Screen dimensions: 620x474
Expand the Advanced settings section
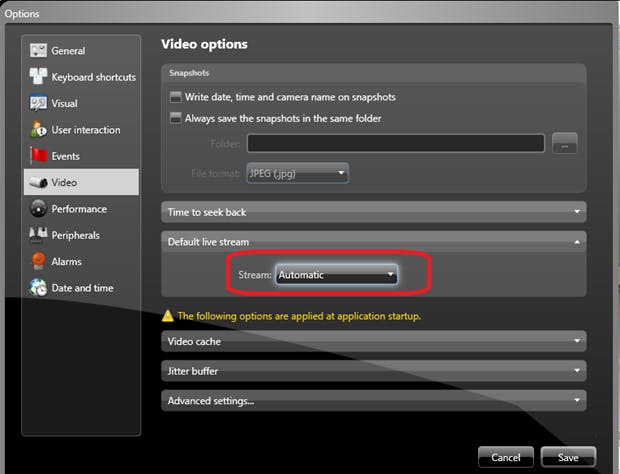pos(374,400)
